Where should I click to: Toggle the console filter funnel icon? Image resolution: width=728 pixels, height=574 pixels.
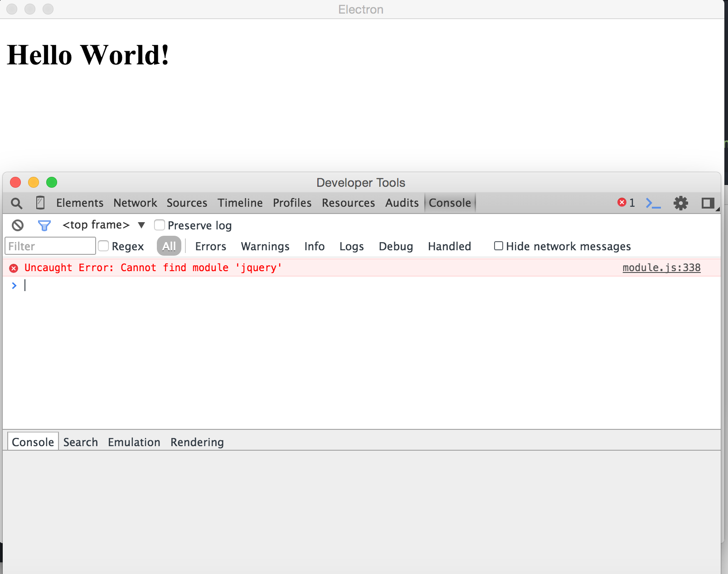(44, 225)
